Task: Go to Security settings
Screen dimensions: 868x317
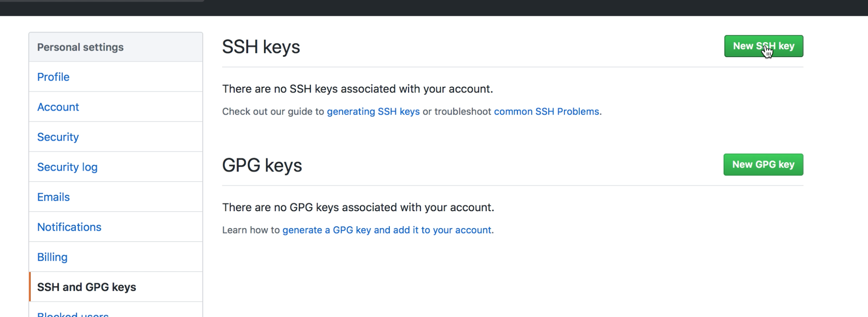Action: [x=58, y=137]
